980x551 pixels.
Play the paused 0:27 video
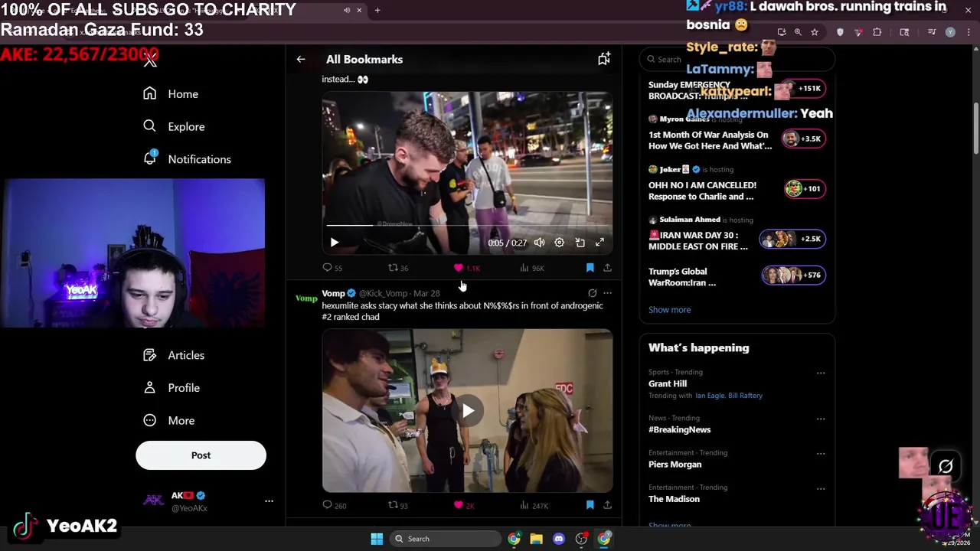(334, 243)
